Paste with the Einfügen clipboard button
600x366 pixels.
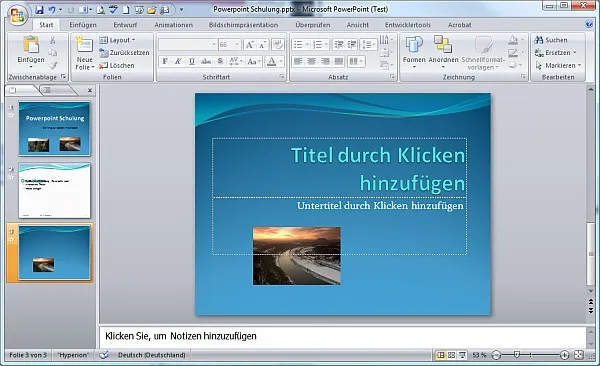coord(31,51)
